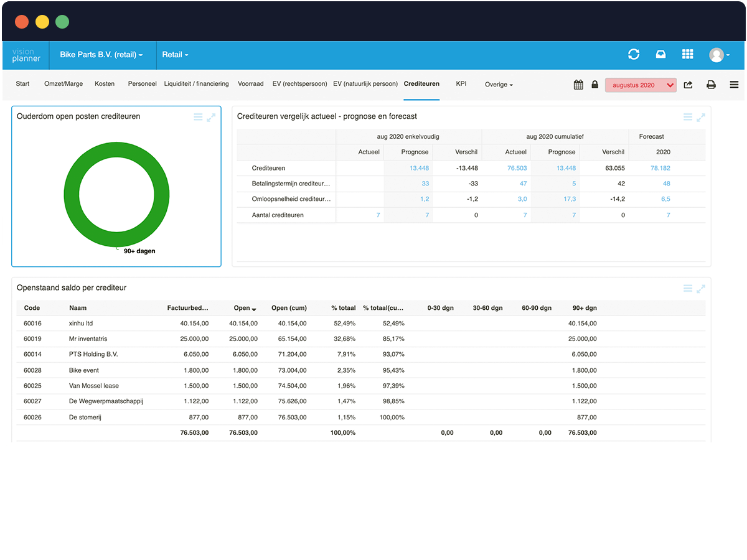Click the share export icon
This screenshot has height=560, width=747.
(688, 85)
